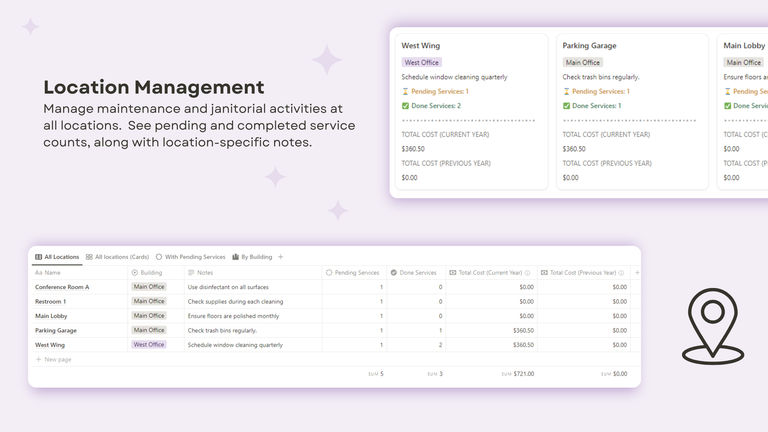This screenshot has width=768, height=432.
Task: Click the Done Services column header
Action: pyautogui.click(x=413, y=272)
